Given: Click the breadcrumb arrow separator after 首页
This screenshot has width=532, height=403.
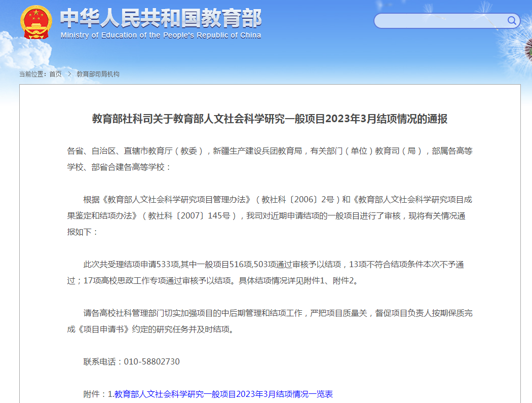Looking at the screenshot, I should click(69, 74).
